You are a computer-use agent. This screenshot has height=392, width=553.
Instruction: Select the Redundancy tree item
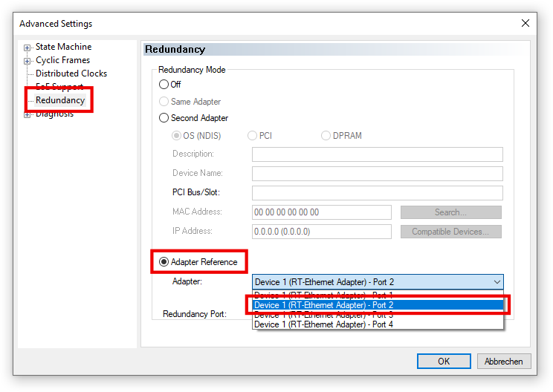tap(60, 100)
